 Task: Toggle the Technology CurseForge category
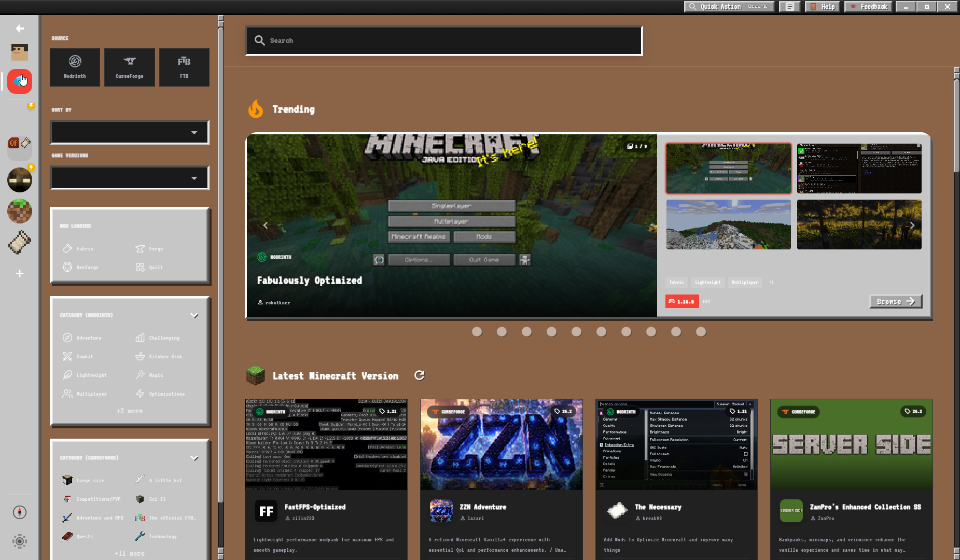pyautogui.click(x=156, y=537)
